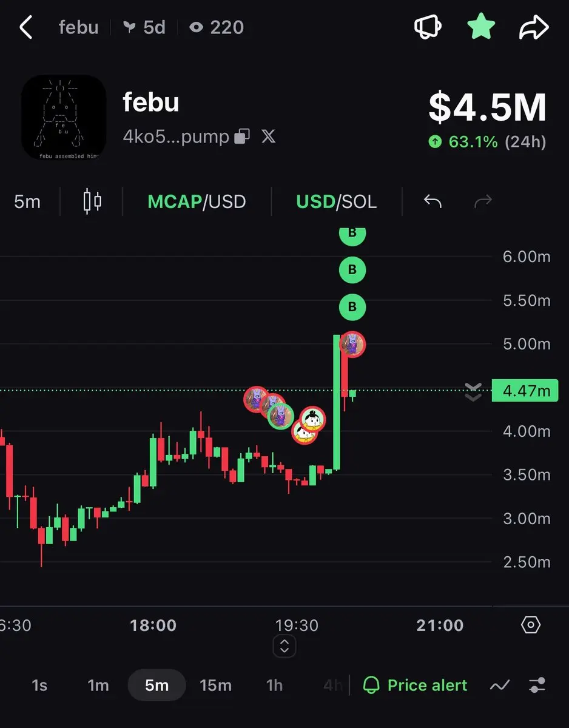
Task: Open the 5m interval dropdown in toolbar
Action: tap(27, 201)
